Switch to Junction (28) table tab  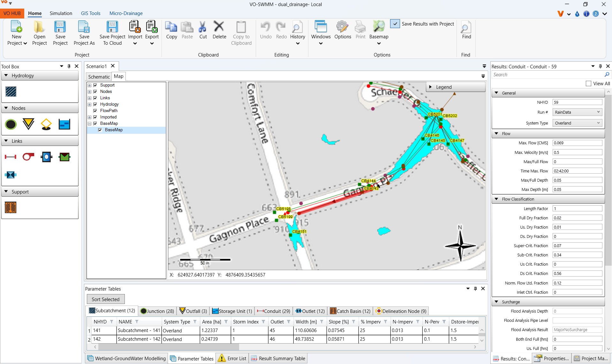(x=157, y=311)
